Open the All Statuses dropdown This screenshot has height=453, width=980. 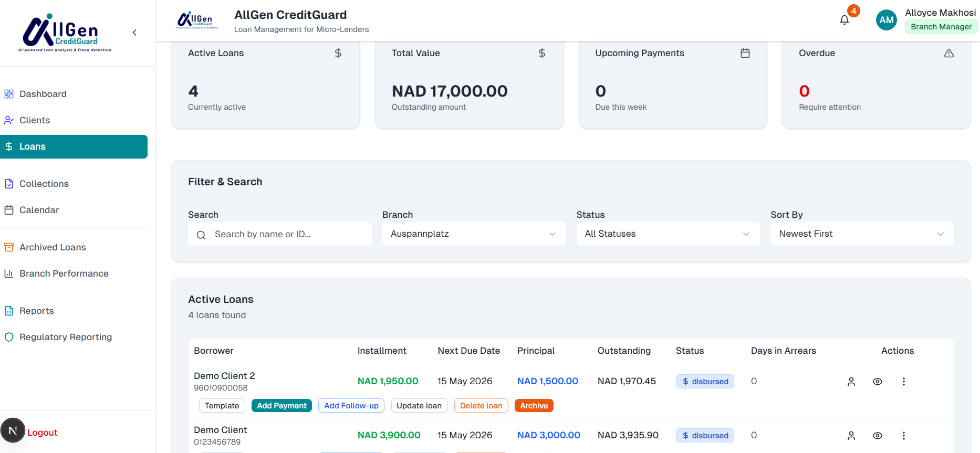click(668, 234)
